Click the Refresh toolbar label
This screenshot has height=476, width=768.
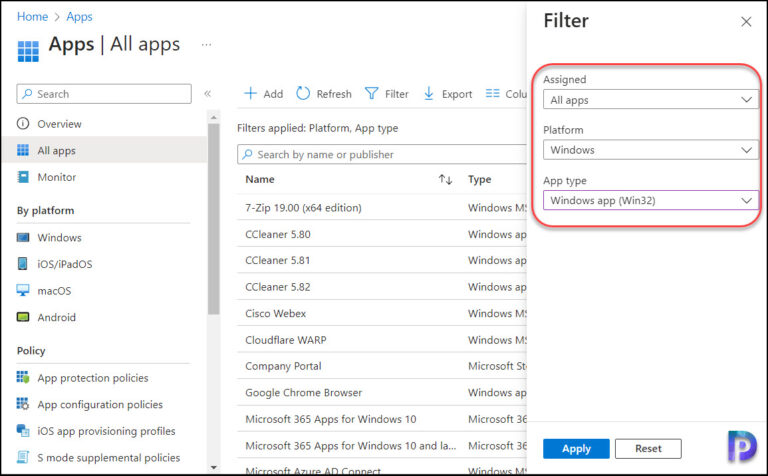(334, 94)
